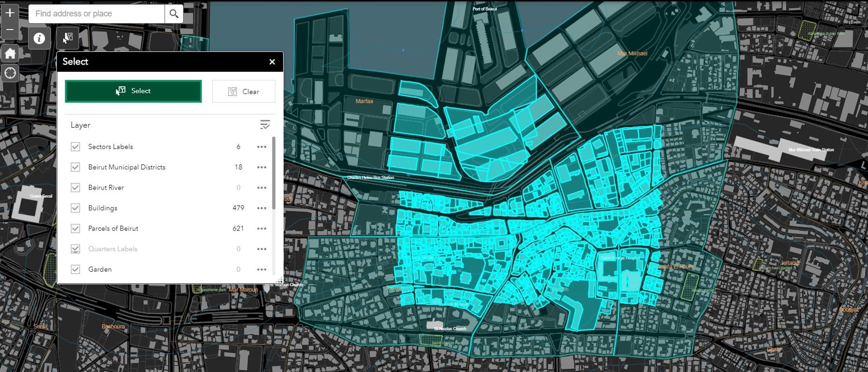Click the Mar Maroun map label
The height and width of the screenshot is (372, 868).
point(243,290)
